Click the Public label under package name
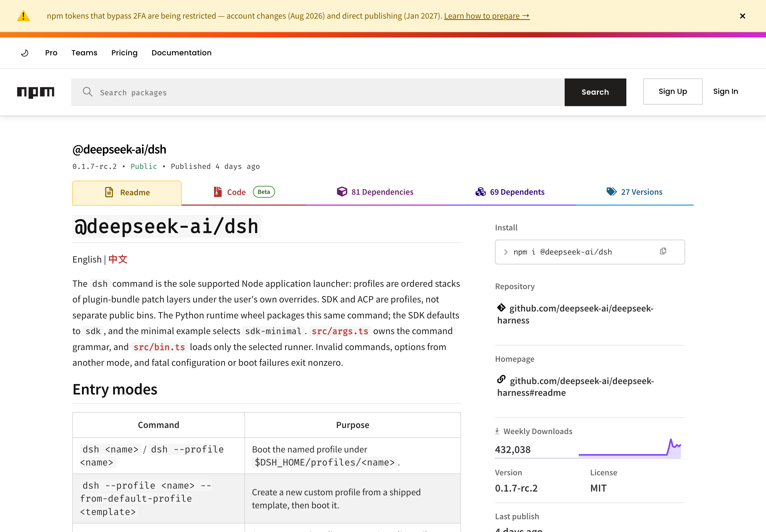This screenshot has width=766, height=532. pyautogui.click(x=144, y=166)
